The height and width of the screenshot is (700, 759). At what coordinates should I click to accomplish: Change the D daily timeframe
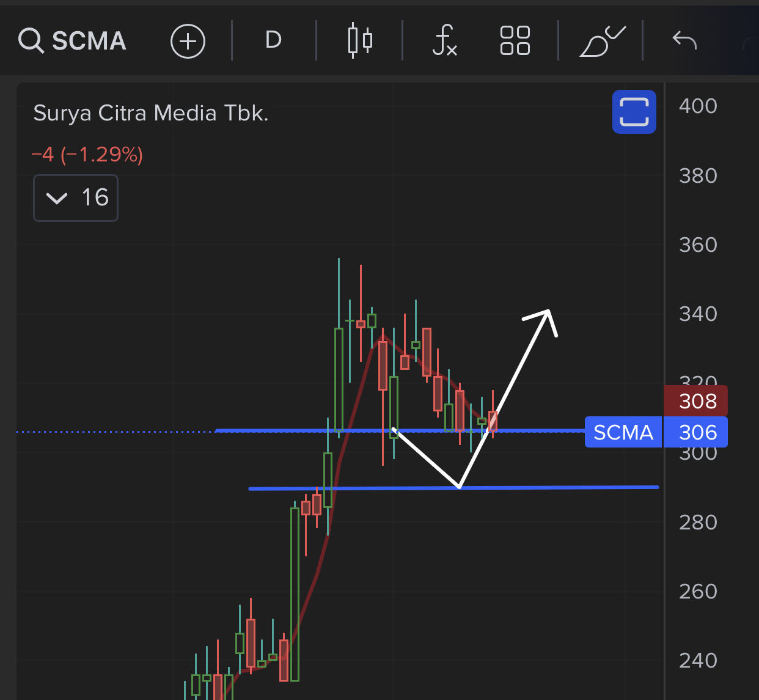pyautogui.click(x=273, y=40)
